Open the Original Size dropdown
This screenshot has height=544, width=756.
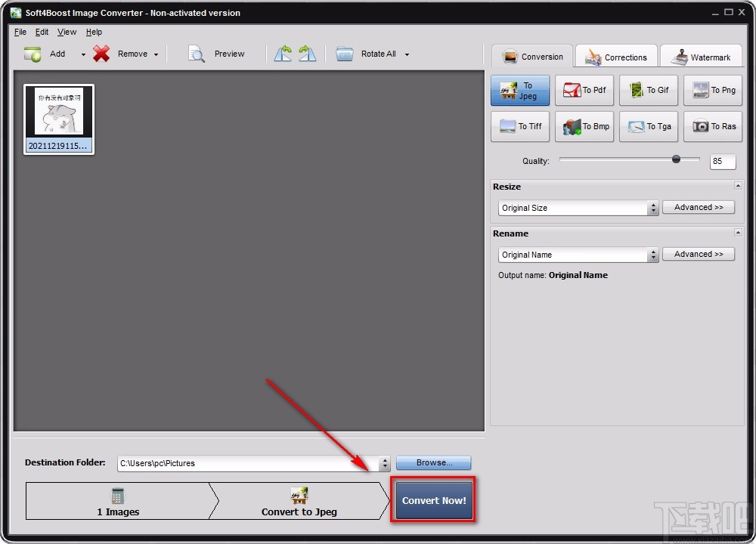(578, 208)
